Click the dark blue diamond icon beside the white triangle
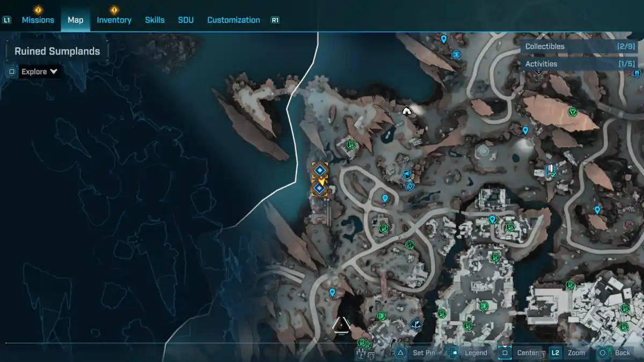644x362 pixels. 415,324
